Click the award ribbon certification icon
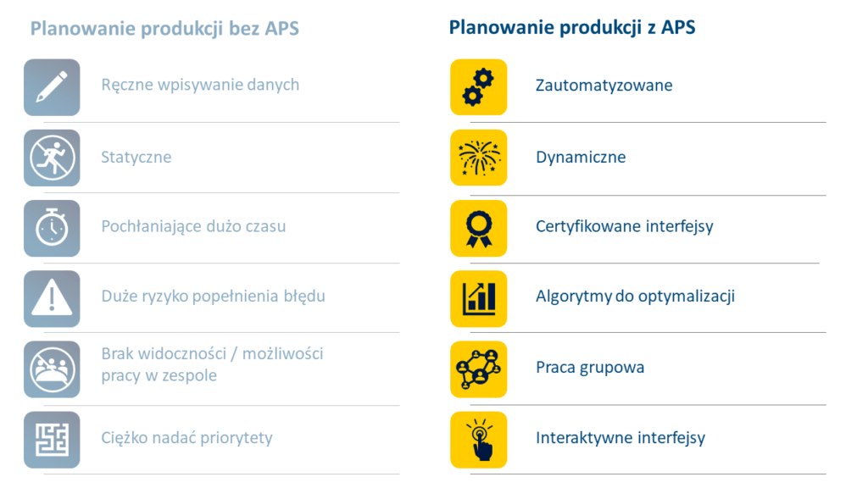This screenshot has height=488, width=868. tap(479, 228)
